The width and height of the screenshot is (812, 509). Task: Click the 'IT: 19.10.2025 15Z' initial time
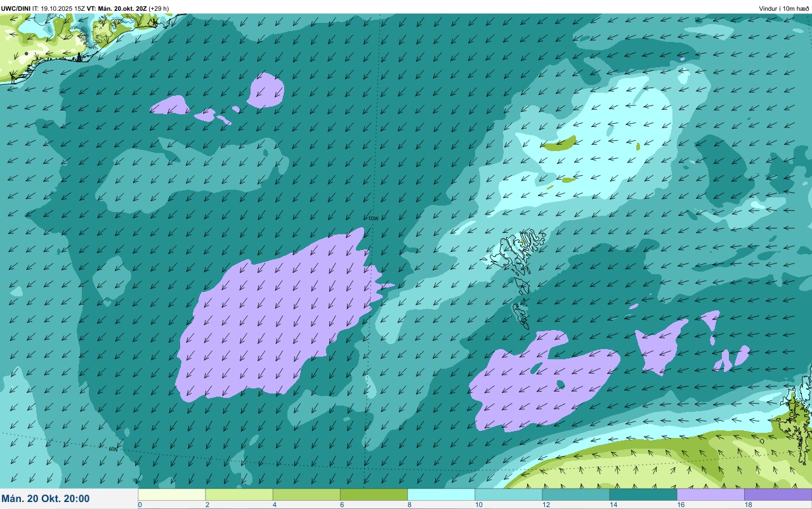(x=58, y=8)
